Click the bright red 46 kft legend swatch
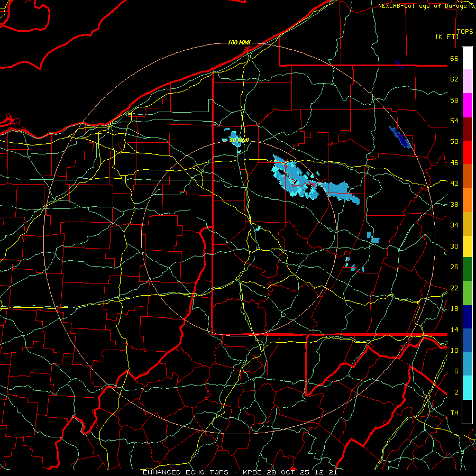This screenshot has width=476, height=476. click(x=467, y=152)
